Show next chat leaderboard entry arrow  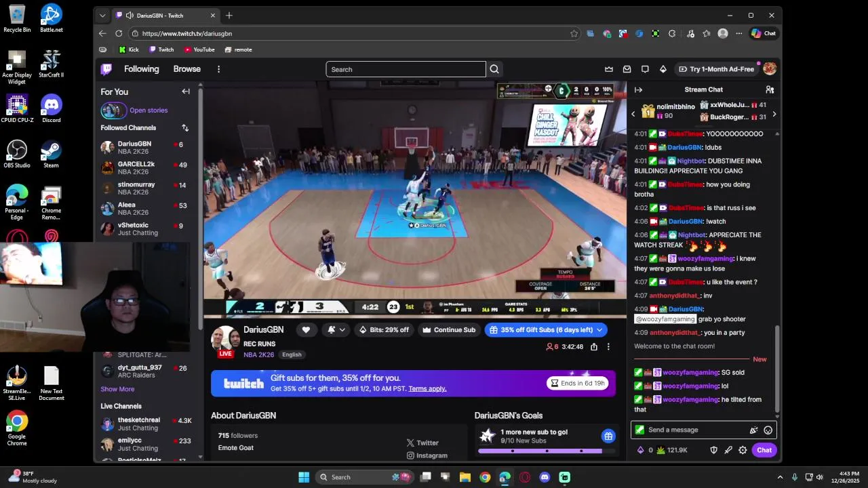pos(774,114)
